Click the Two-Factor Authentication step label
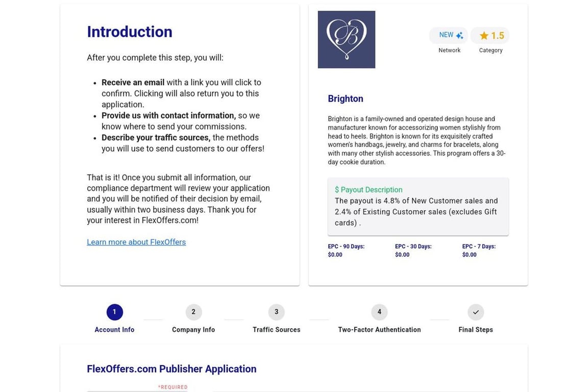This screenshot has height=392, width=588. click(380, 330)
